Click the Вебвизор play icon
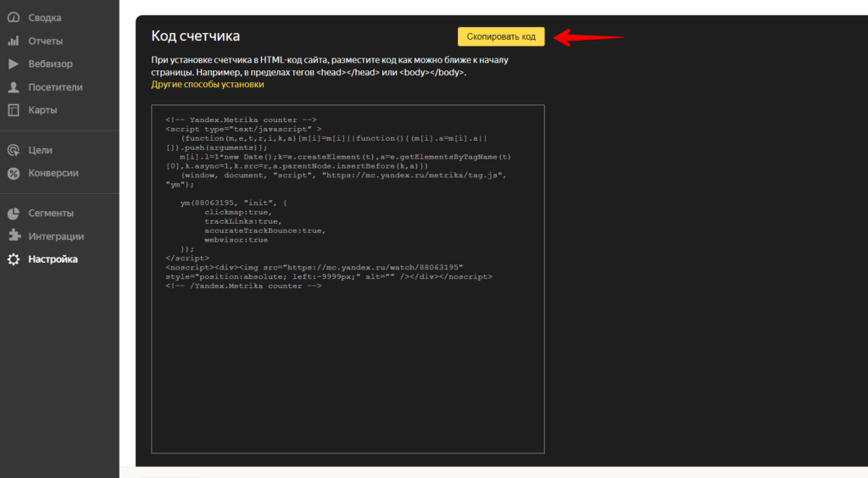This screenshot has width=868, height=478. click(14, 64)
